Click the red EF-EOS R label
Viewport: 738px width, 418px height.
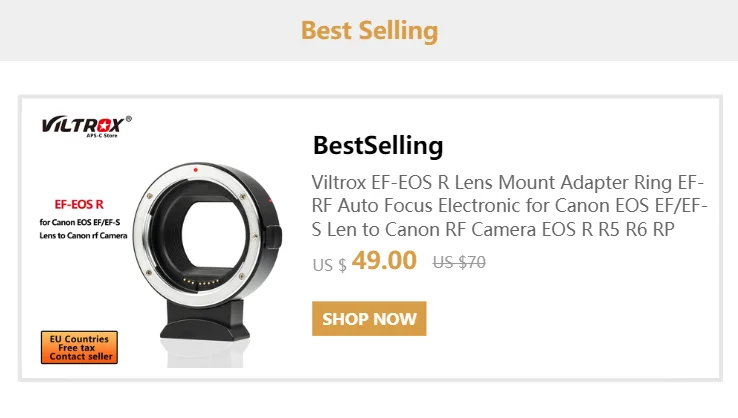tap(79, 202)
